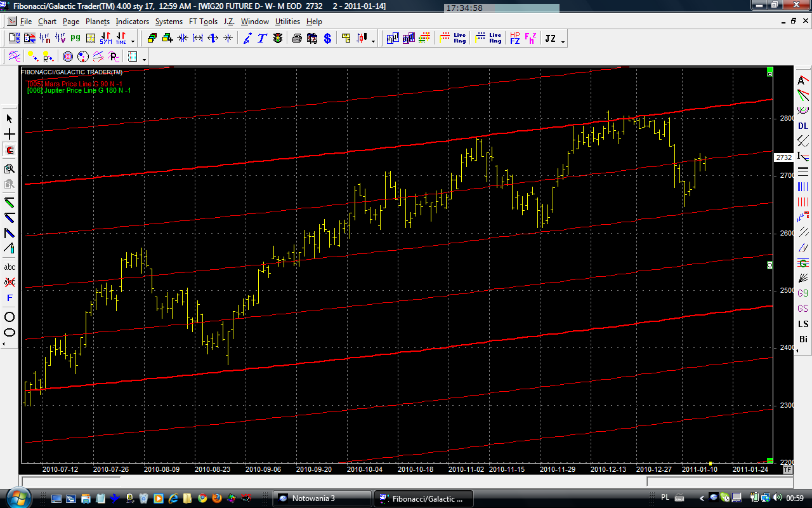
Task: Expand dropdown arrow next to candlestick icon
Action: click(373, 42)
